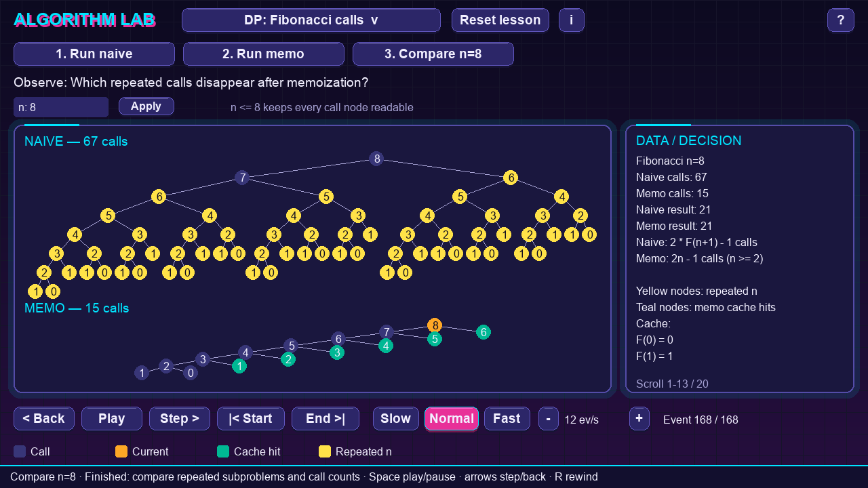Click the 'Memo calls: 15' line
868x488 pixels.
[x=673, y=194]
